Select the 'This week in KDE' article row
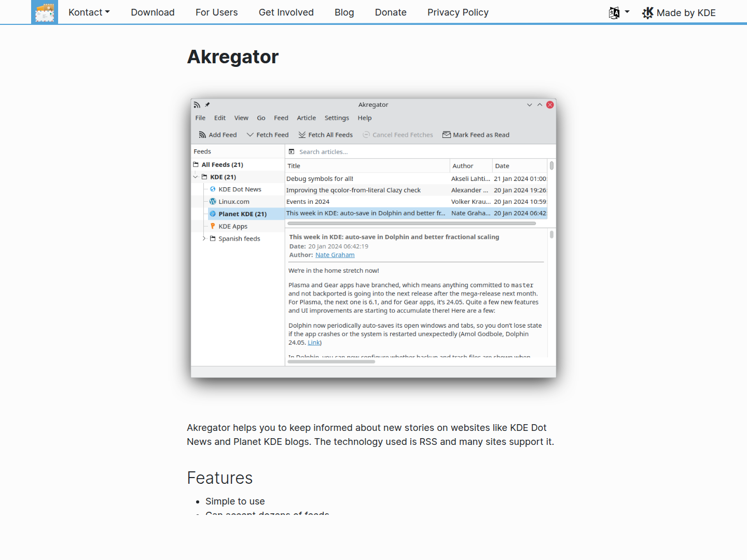The width and height of the screenshot is (747, 560). click(x=416, y=213)
